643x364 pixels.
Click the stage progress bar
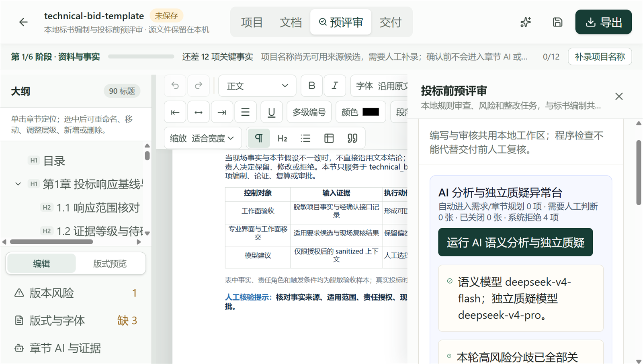[x=141, y=57]
